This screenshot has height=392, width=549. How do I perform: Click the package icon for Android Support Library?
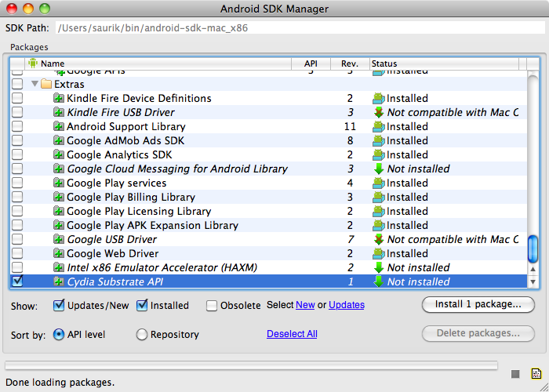coord(59,126)
